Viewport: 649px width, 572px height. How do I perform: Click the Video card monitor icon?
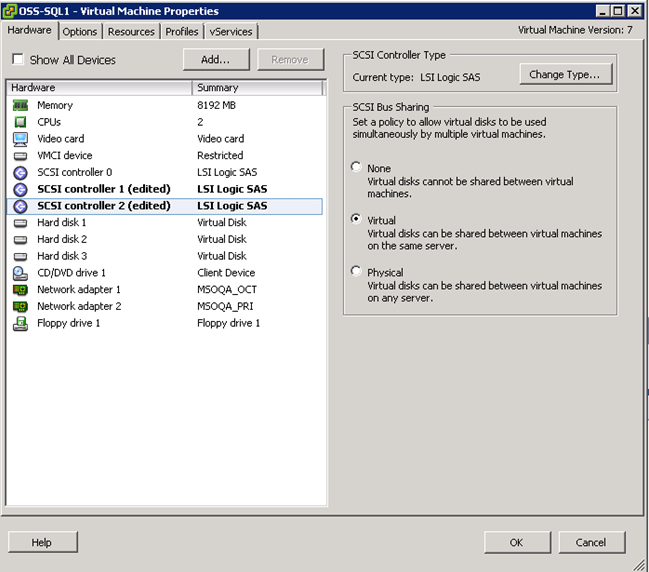point(20,139)
